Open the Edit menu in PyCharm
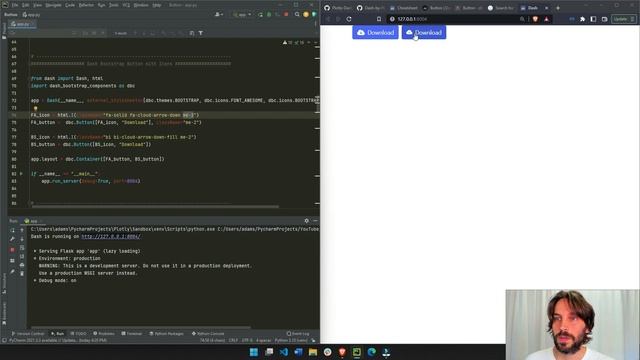640x360 pixels. (x=25, y=5)
